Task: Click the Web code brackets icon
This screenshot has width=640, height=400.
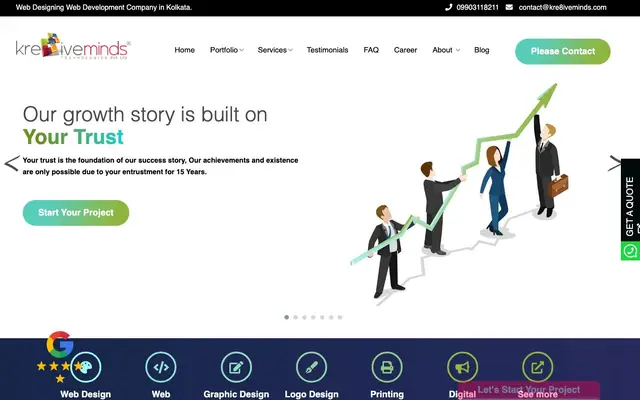Action: (161, 367)
